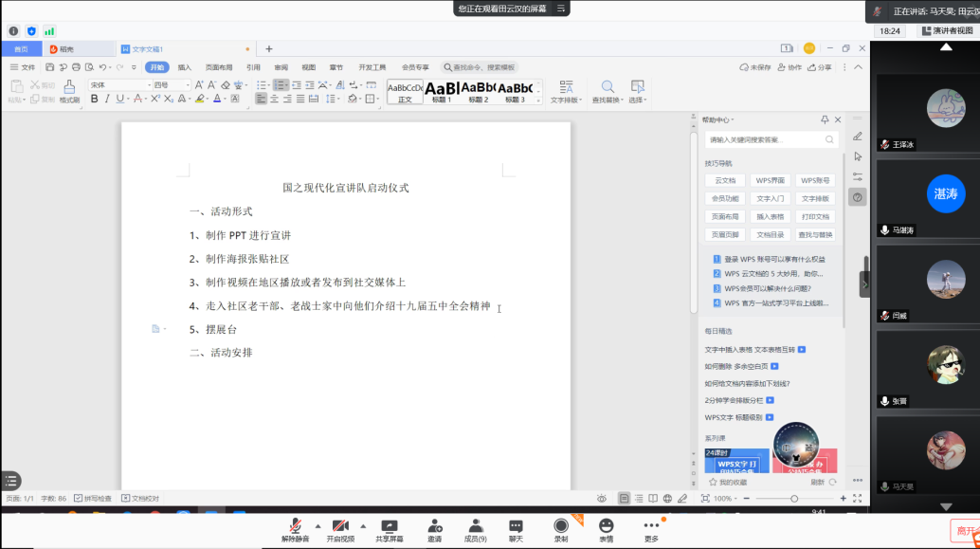Turn on camera with 开启视频 button

click(x=340, y=526)
